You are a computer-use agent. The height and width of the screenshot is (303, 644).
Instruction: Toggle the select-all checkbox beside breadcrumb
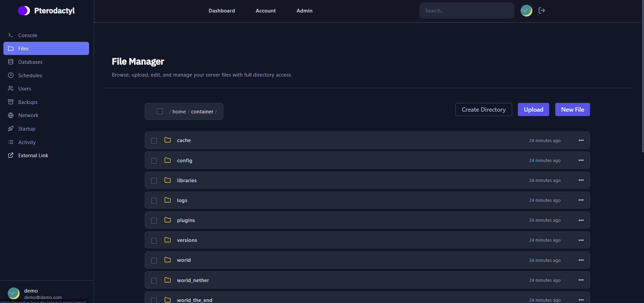click(x=160, y=111)
